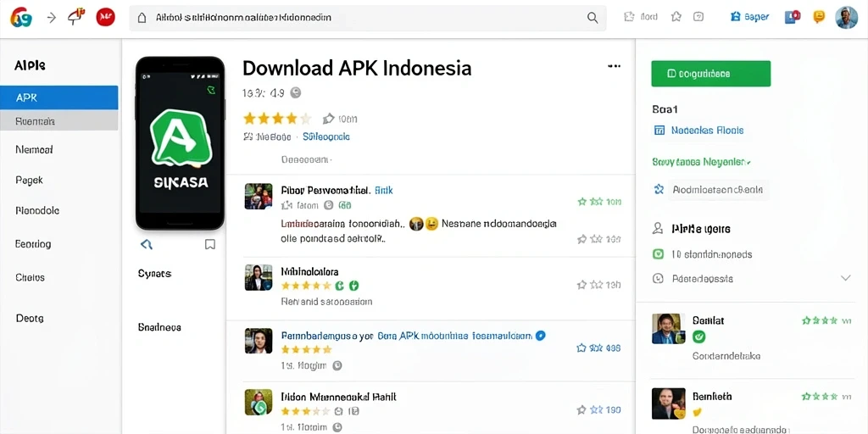Click the 'Briik' link after Fibor Pesvomathiel
The width and height of the screenshot is (868, 434).
coord(384,190)
